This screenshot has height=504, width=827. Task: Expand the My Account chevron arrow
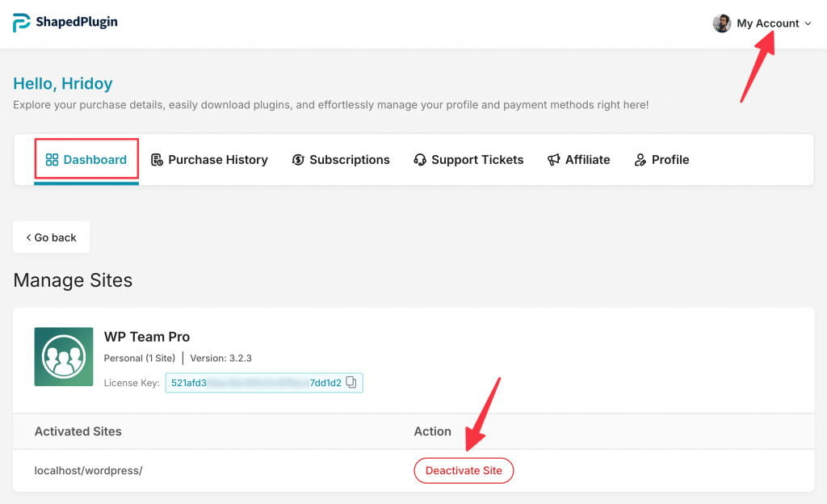pos(808,23)
